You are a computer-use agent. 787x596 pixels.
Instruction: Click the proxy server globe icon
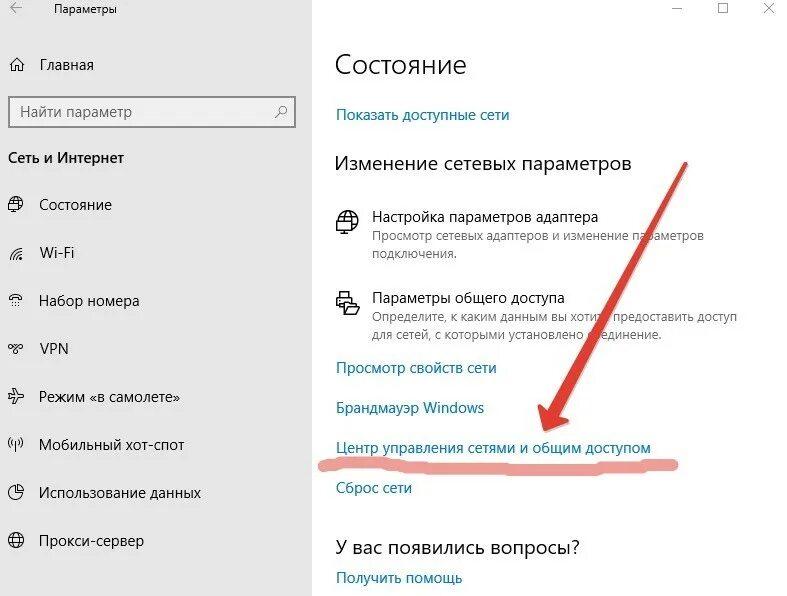pyautogui.click(x=16, y=540)
